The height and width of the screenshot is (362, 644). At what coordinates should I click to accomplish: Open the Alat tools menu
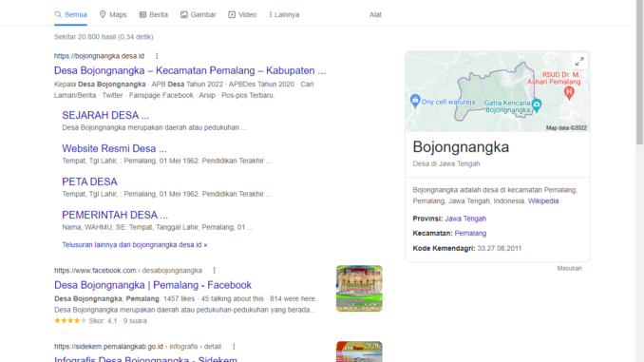point(375,15)
